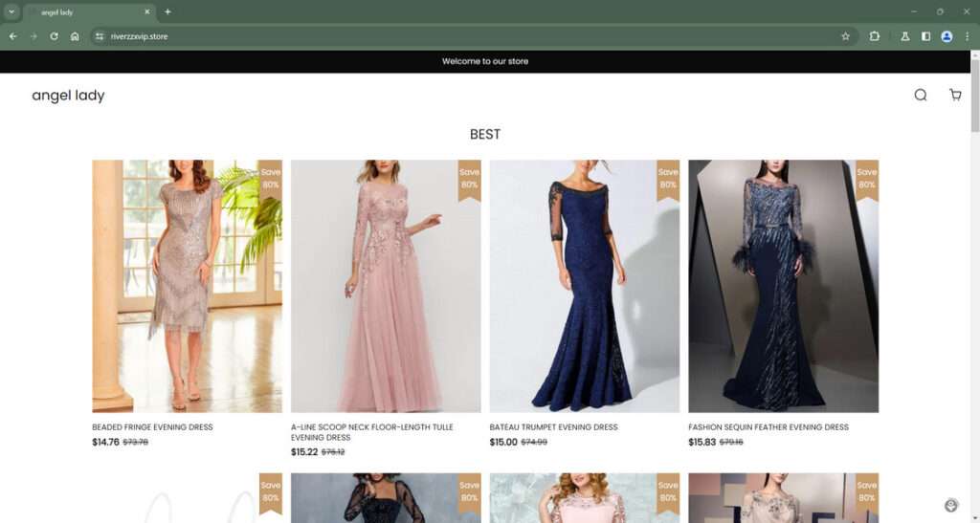Select the angel lady browser tab
Viewport: 980px width, 523px height.
(x=90, y=11)
